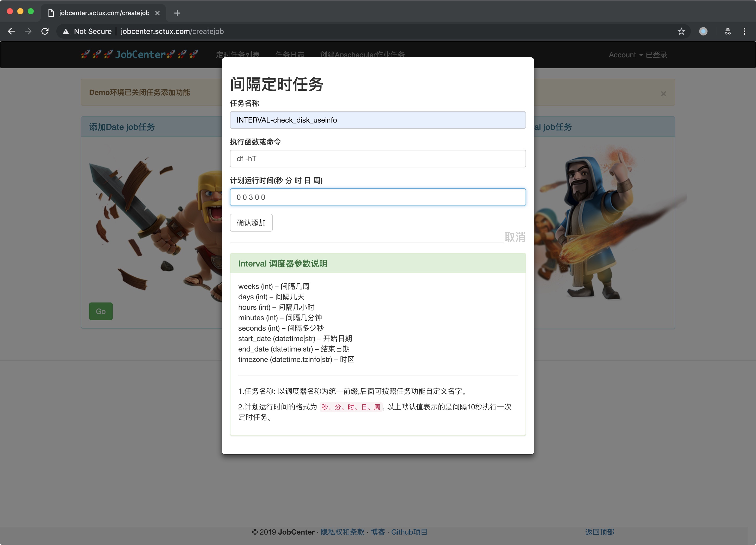The width and height of the screenshot is (756, 545).
Task: Cancel the dialog with 取消
Action: tap(515, 237)
